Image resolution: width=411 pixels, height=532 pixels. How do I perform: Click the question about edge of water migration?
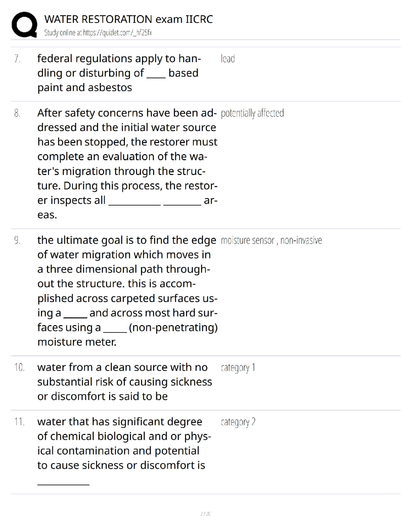[127, 291]
